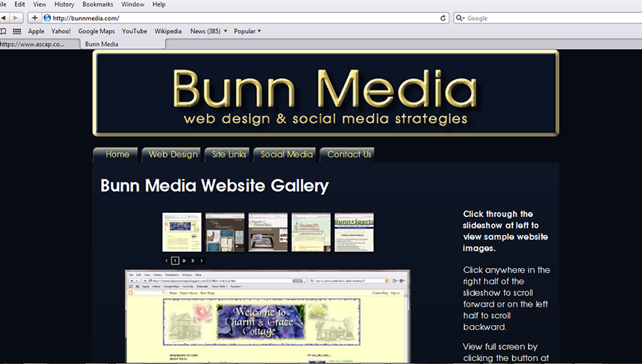Expand the News (385) bookmarks dropdown
This screenshot has width=642, height=364.
tap(208, 31)
